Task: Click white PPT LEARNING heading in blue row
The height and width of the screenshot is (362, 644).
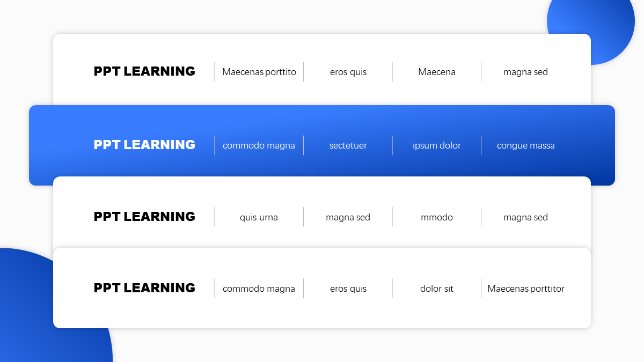Action: click(144, 145)
